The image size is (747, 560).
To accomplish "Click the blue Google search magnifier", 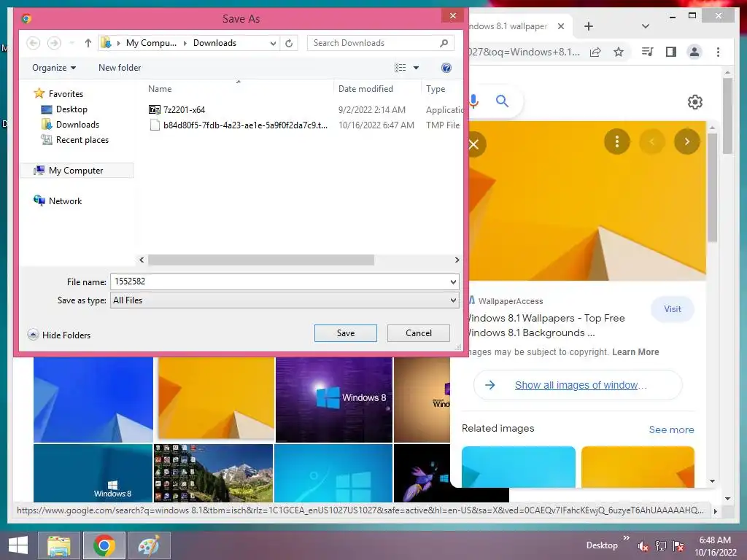I will click(502, 101).
